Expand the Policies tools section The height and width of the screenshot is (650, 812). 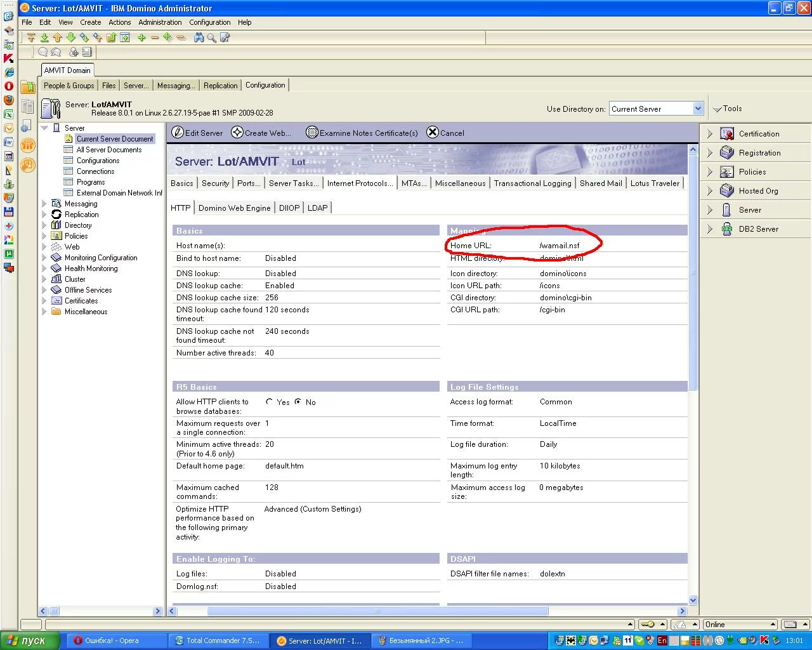point(710,172)
